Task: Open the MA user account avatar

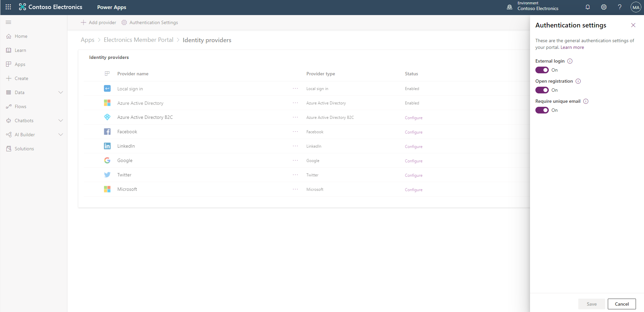Action: (x=636, y=7)
